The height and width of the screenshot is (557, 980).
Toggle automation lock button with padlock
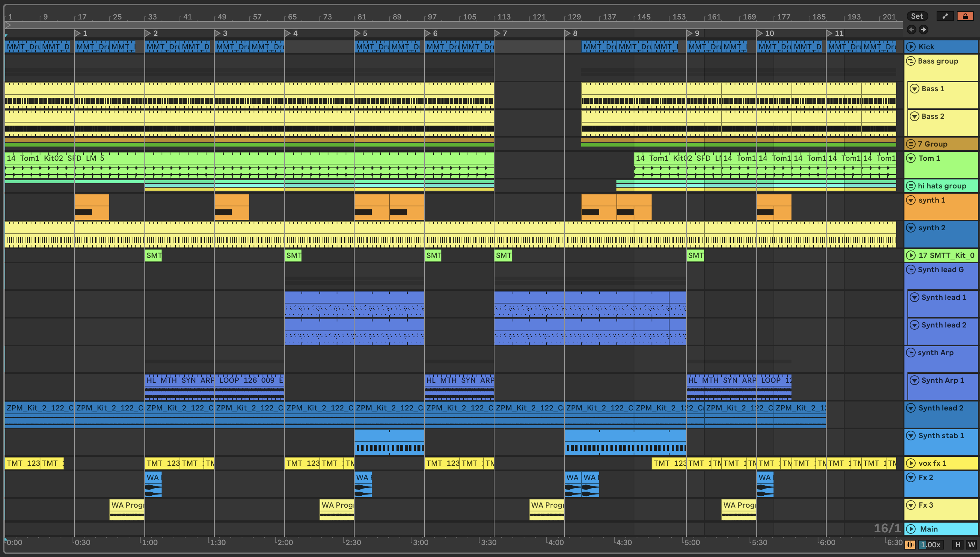965,16
